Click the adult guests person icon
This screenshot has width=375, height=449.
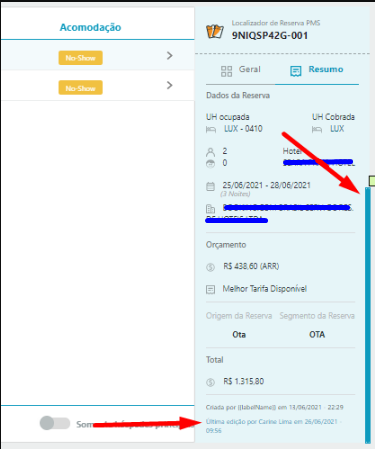pyautogui.click(x=210, y=152)
